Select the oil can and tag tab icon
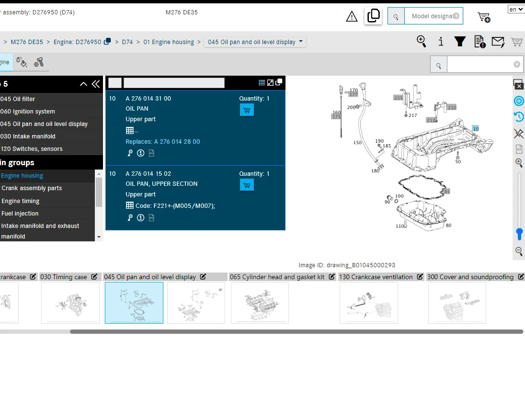The image size is (525, 420). pos(22,62)
